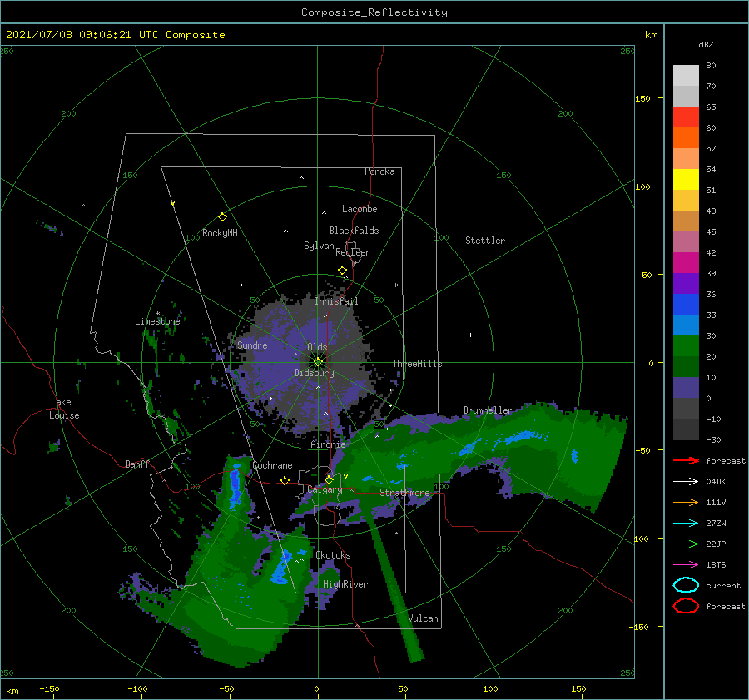Click the radar center diamond near Olds
This screenshot has height=700, width=749.
tap(318, 362)
